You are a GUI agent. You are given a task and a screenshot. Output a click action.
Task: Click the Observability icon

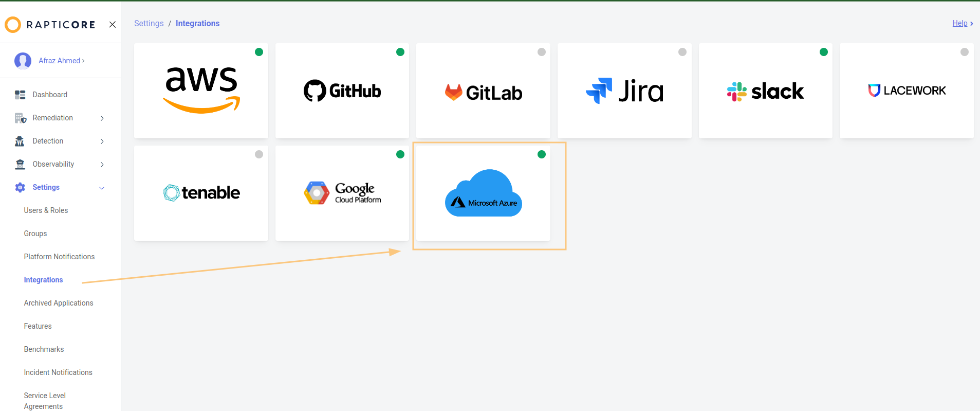pos(20,164)
